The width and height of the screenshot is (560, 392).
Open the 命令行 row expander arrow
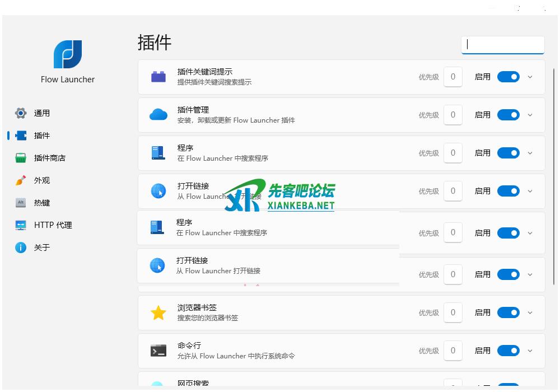pyautogui.click(x=530, y=351)
